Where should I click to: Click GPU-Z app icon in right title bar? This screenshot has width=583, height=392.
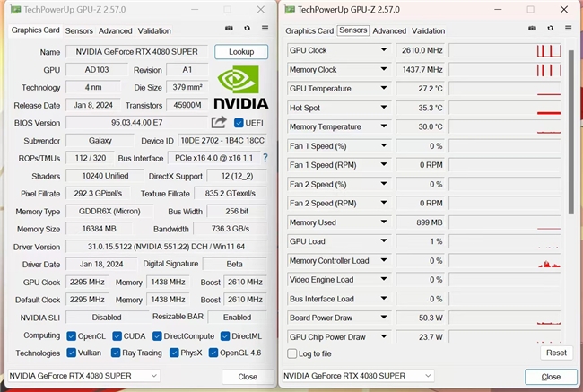(x=290, y=9)
